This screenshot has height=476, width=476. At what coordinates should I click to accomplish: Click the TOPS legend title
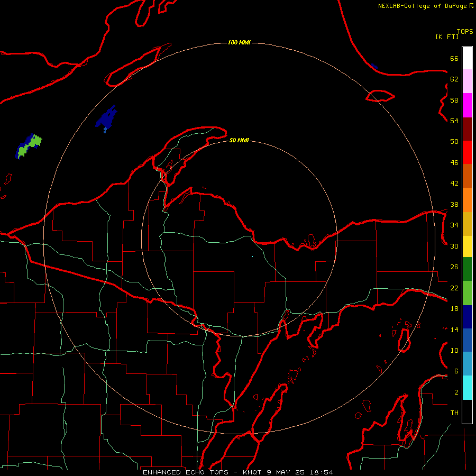465,31
